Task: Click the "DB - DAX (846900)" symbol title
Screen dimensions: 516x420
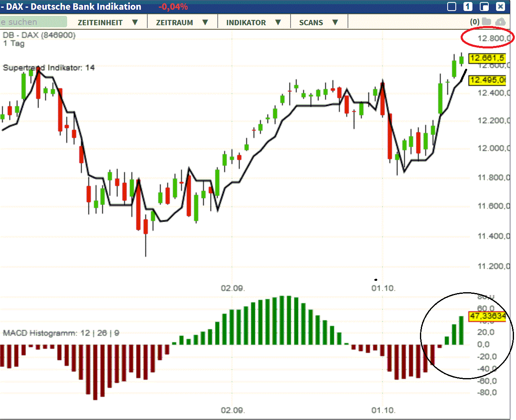Action: [38, 35]
